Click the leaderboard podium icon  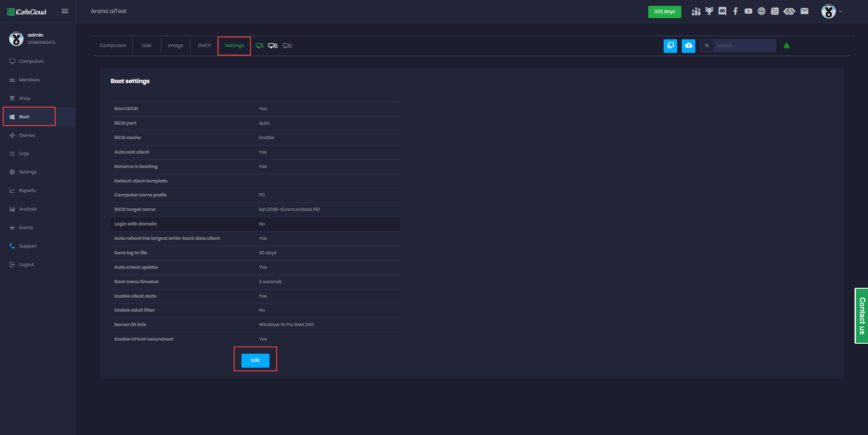point(696,11)
